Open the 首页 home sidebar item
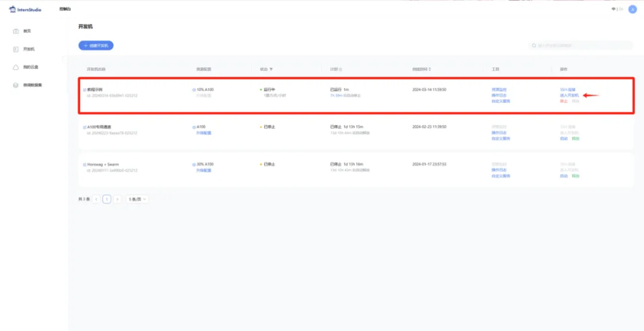This screenshot has width=644, height=331. coord(26,31)
